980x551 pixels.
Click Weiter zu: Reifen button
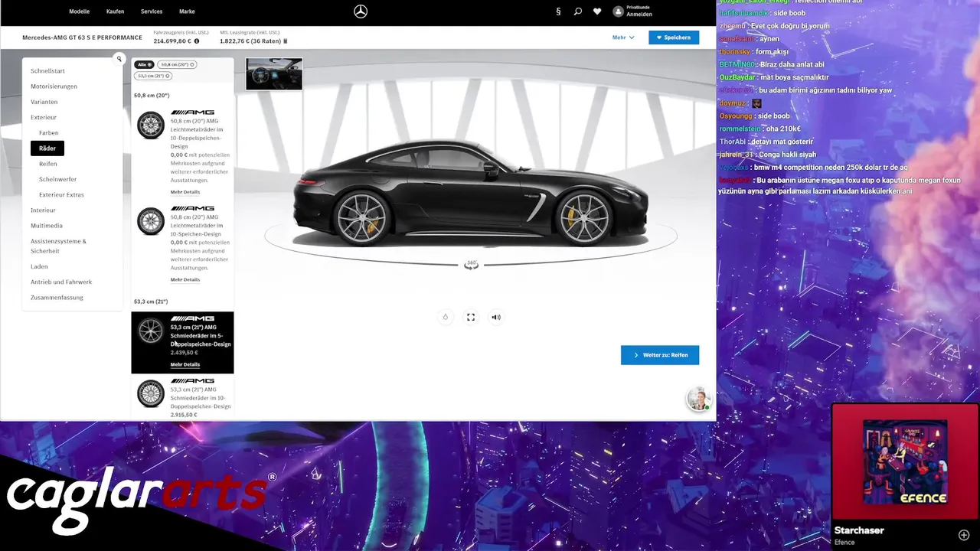coord(660,355)
